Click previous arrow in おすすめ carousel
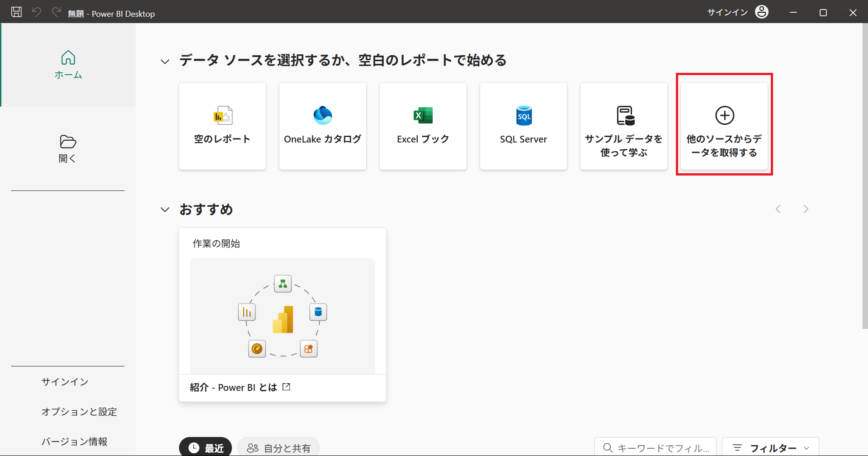The height and width of the screenshot is (456, 868). point(778,209)
